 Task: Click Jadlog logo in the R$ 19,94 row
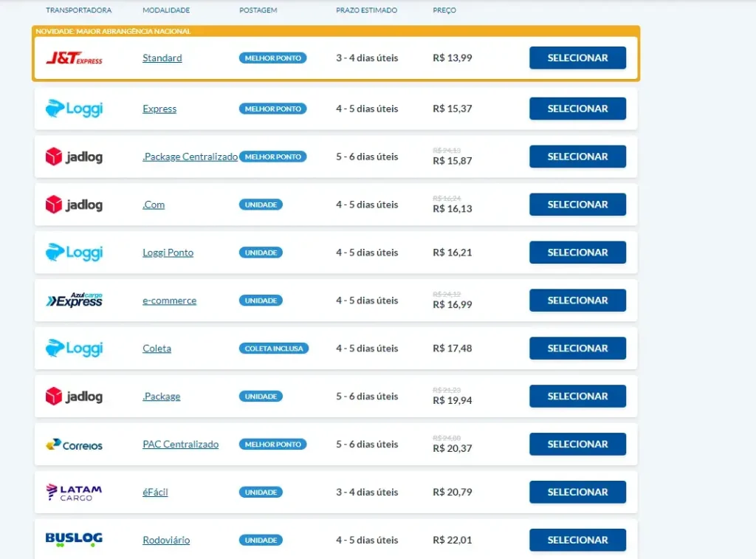tap(74, 396)
